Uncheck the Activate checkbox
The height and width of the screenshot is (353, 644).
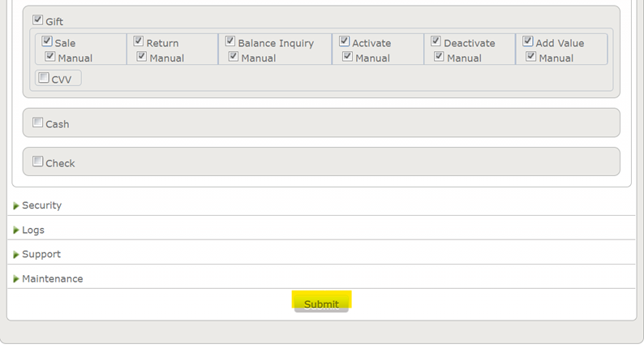tap(345, 41)
